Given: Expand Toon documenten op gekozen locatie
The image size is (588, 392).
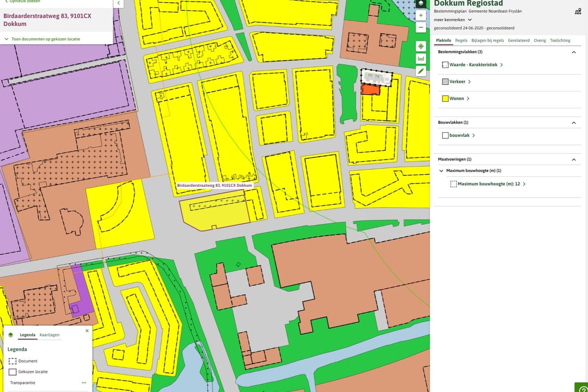Looking at the screenshot, I should pos(42,39).
